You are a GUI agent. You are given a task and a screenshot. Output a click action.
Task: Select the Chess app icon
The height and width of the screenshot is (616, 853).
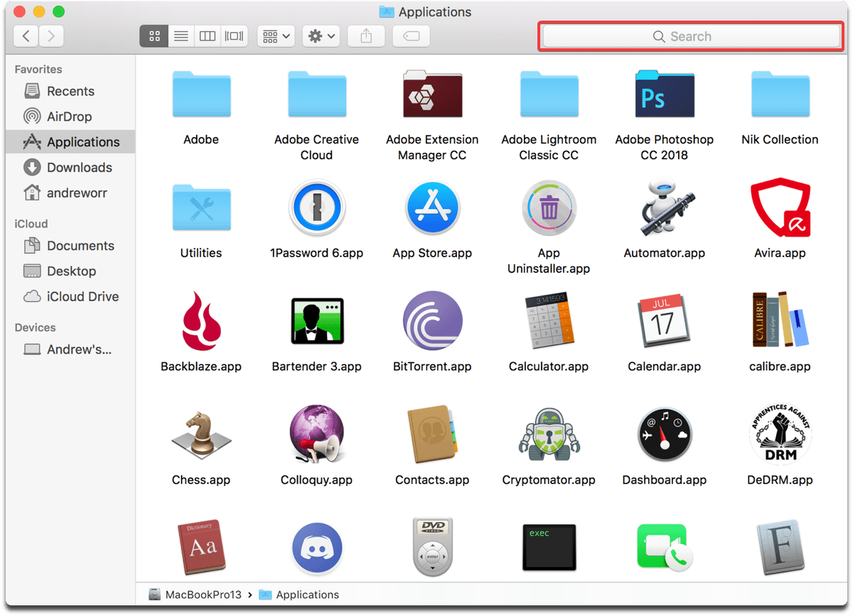point(201,435)
